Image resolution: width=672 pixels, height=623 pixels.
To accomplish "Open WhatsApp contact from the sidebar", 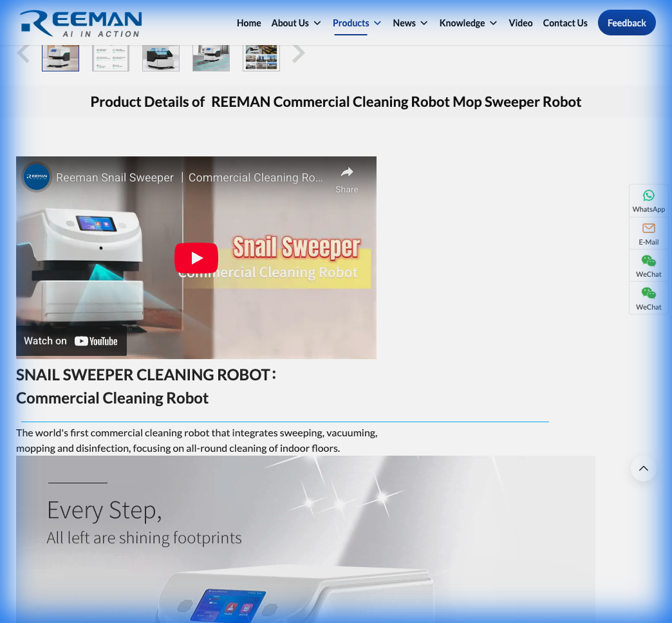I will point(648,200).
